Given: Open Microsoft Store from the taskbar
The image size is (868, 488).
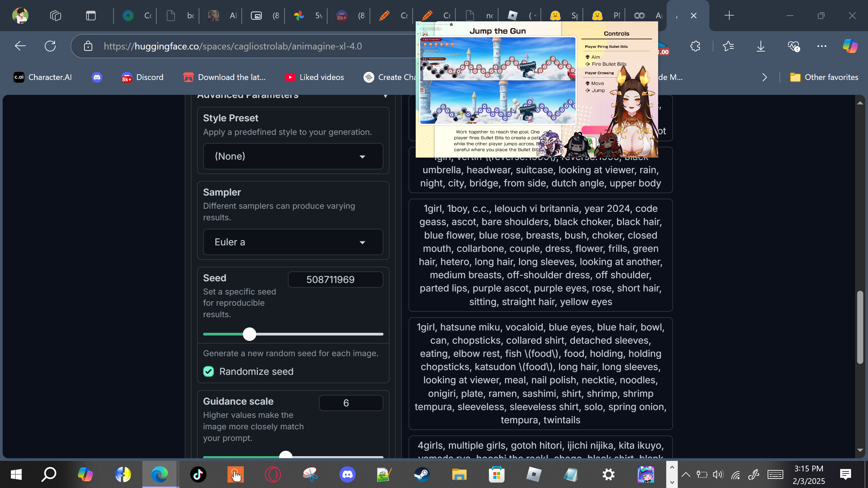Looking at the screenshot, I should (x=496, y=474).
